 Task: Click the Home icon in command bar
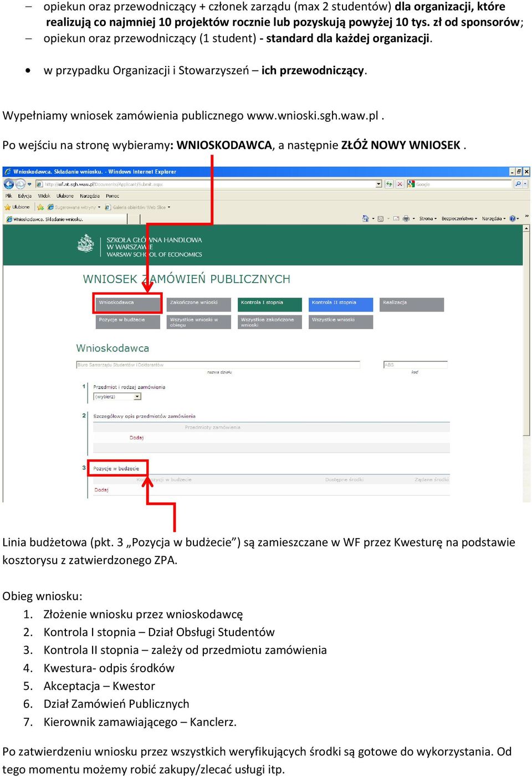point(366,218)
